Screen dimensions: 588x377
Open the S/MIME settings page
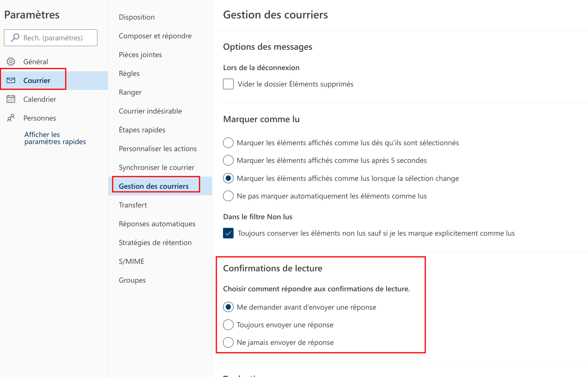pyautogui.click(x=131, y=262)
